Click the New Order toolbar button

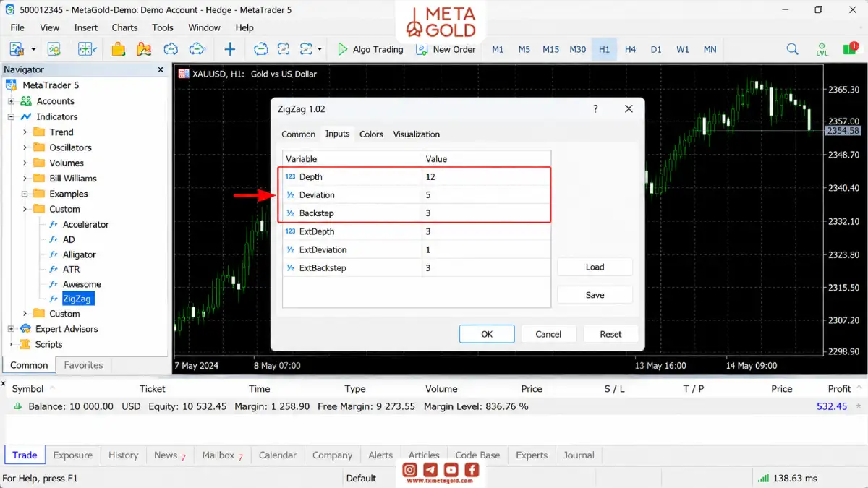446,49
